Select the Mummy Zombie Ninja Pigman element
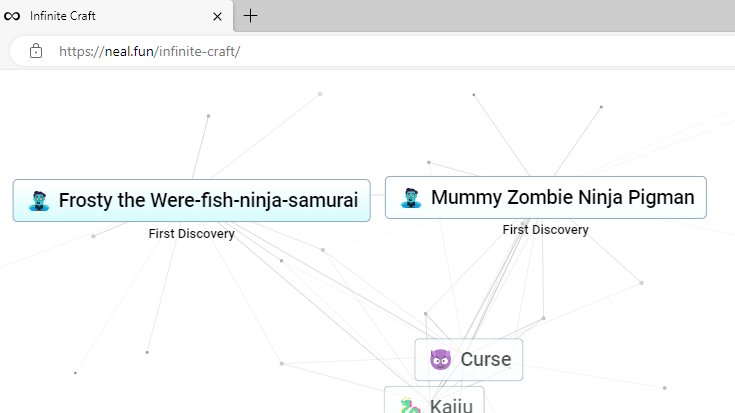This screenshot has height=413, width=735. (x=546, y=197)
